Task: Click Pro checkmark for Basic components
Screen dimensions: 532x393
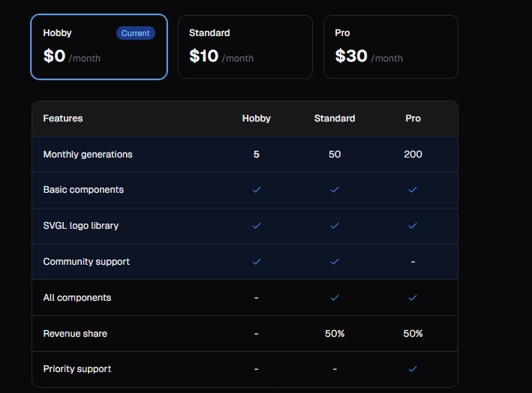Action: click(x=413, y=190)
